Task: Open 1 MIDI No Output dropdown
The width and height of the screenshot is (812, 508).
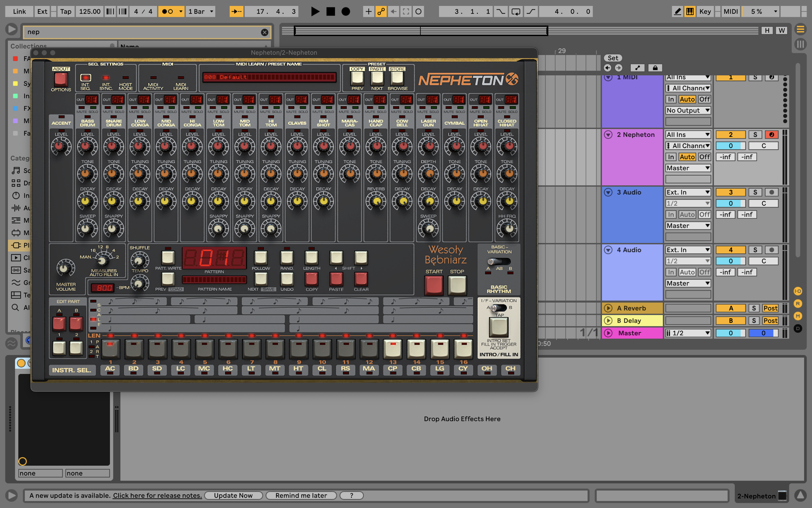Action: pyautogui.click(x=688, y=111)
